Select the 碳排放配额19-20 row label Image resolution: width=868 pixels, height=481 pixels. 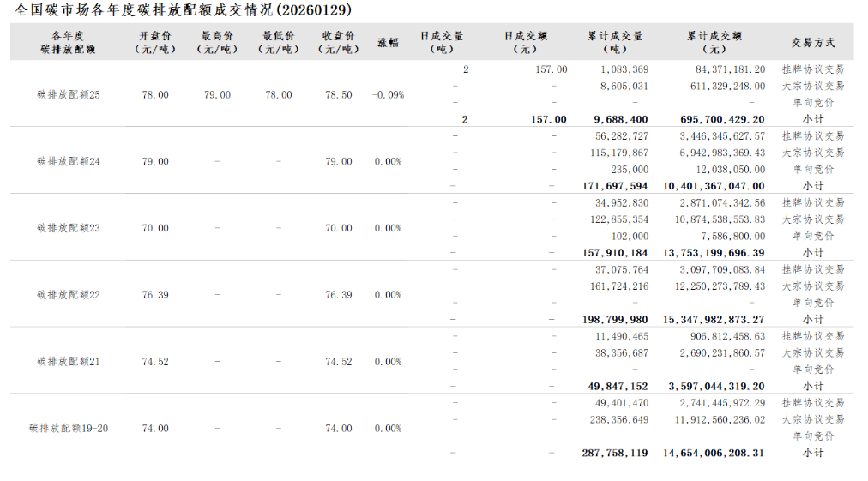pyautogui.click(x=69, y=429)
